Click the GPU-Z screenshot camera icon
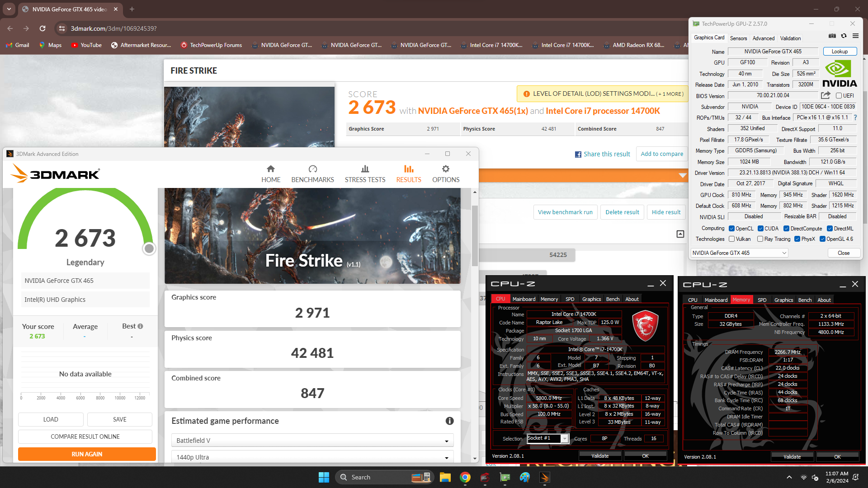Image resolution: width=868 pixels, height=488 pixels. (x=832, y=36)
